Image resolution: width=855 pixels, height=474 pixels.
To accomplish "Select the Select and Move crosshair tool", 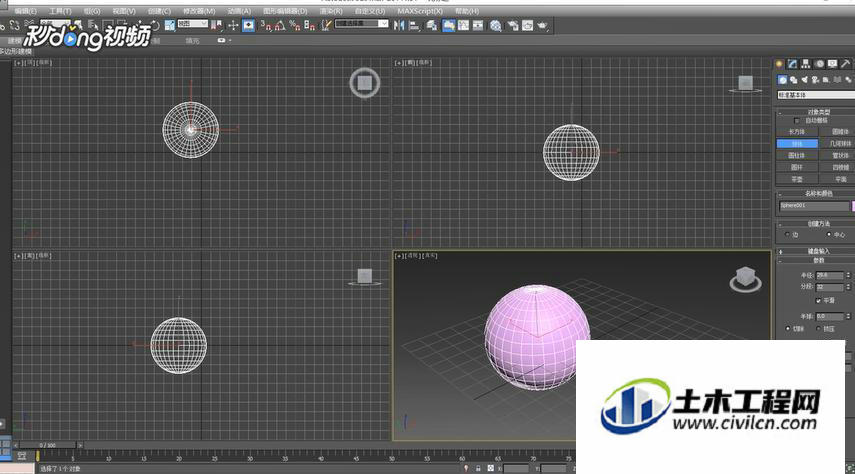I will (233, 25).
